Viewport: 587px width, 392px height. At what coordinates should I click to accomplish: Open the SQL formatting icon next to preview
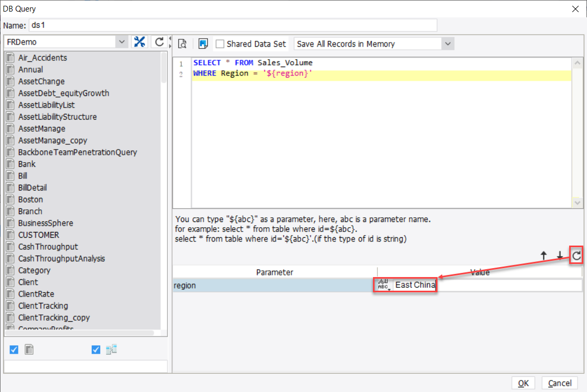(x=204, y=44)
